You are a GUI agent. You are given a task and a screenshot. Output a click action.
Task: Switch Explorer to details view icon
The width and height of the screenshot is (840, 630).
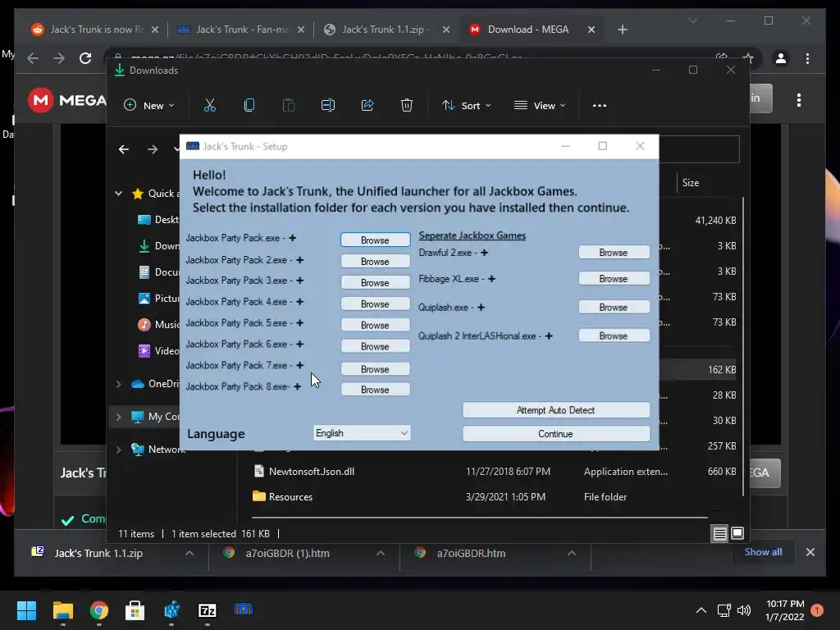[x=719, y=533]
